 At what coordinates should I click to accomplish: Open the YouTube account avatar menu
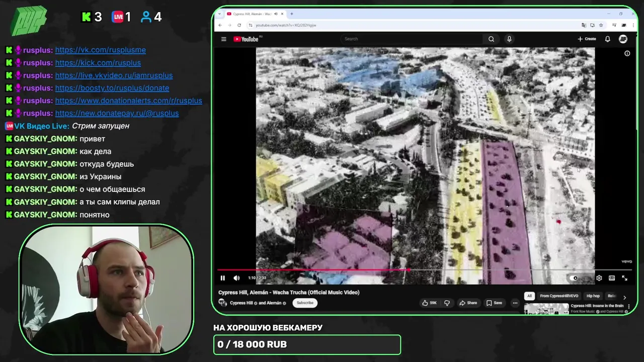point(623,39)
